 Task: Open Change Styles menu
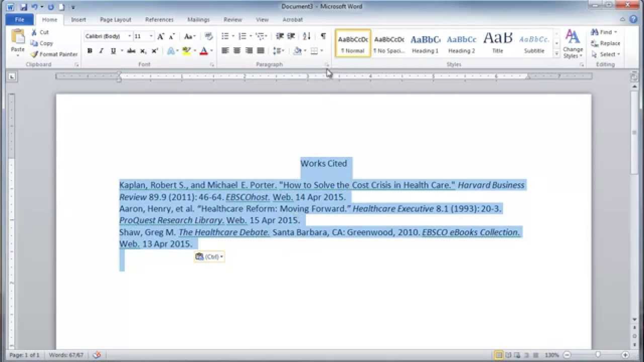[573, 44]
